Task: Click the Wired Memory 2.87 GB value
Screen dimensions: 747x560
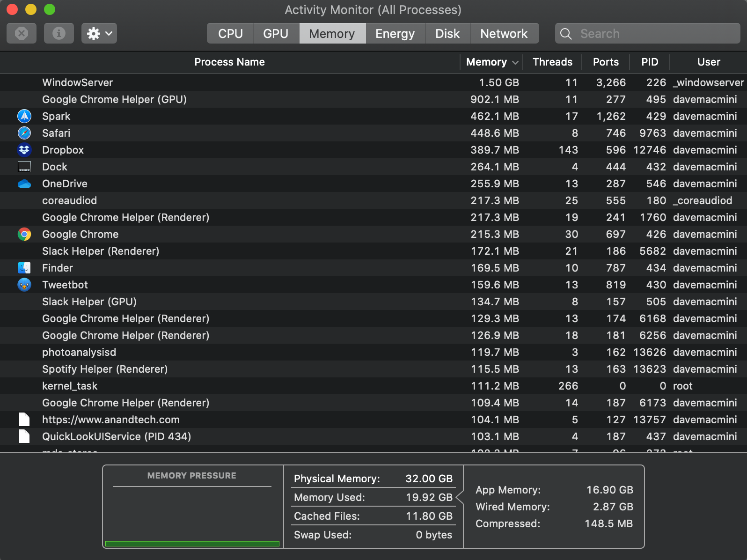Action: (x=613, y=507)
